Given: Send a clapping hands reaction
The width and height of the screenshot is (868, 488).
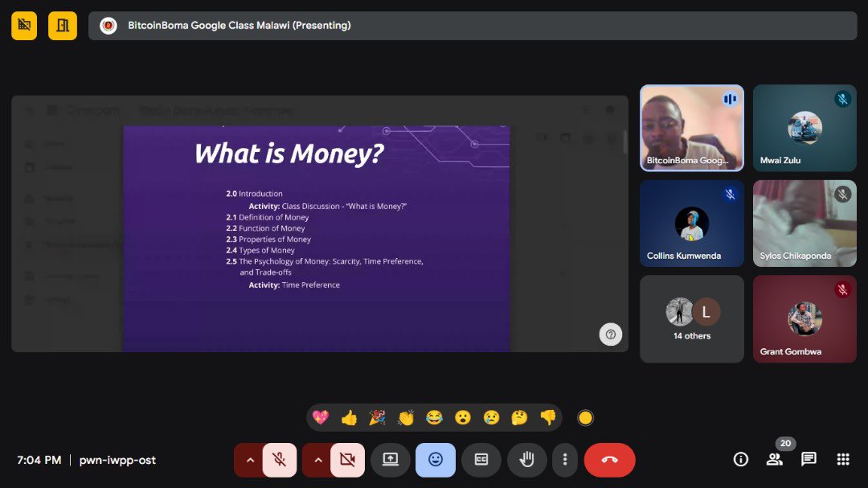Looking at the screenshot, I should 406,417.
